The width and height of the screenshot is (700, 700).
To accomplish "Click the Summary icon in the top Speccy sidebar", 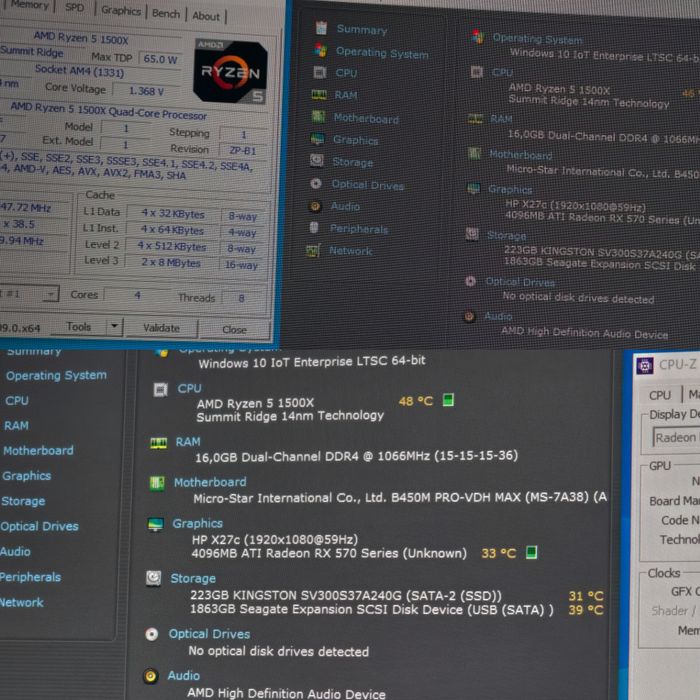I will tap(321, 27).
